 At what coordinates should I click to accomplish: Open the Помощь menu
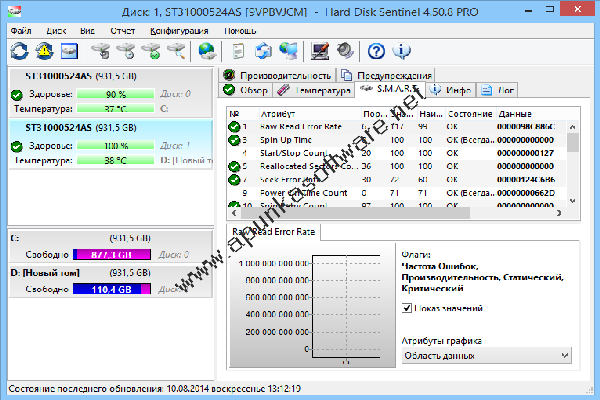pos(240,31)
